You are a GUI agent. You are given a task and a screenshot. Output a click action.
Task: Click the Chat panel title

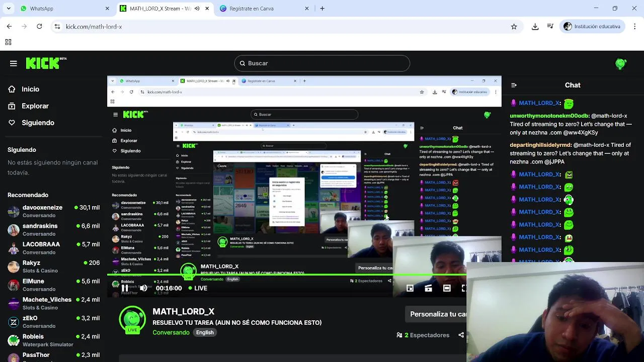[573, 85]
